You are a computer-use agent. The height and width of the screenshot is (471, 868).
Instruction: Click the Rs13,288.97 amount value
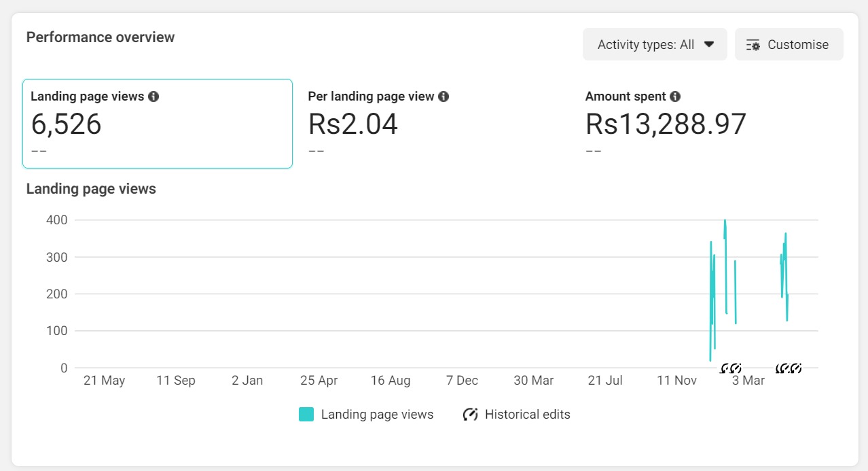tap(666, 124)
